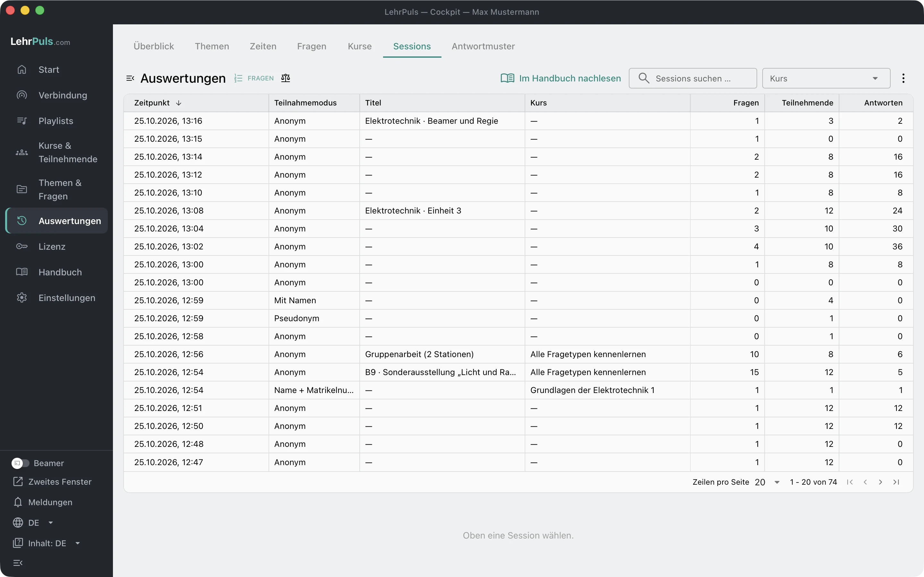Open the three-dot options menu
Image resolution: width=924 pixels, height=577 pixels.
[903, 78]
